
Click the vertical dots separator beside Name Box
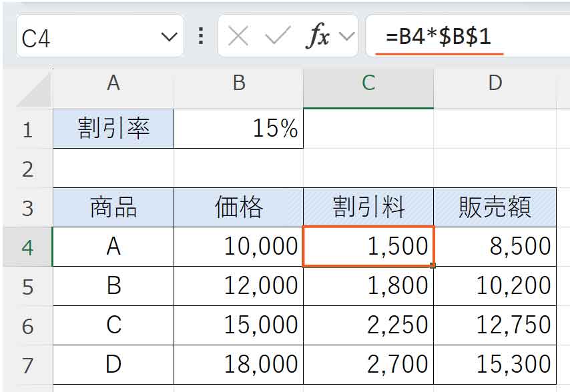coord(200,37)
